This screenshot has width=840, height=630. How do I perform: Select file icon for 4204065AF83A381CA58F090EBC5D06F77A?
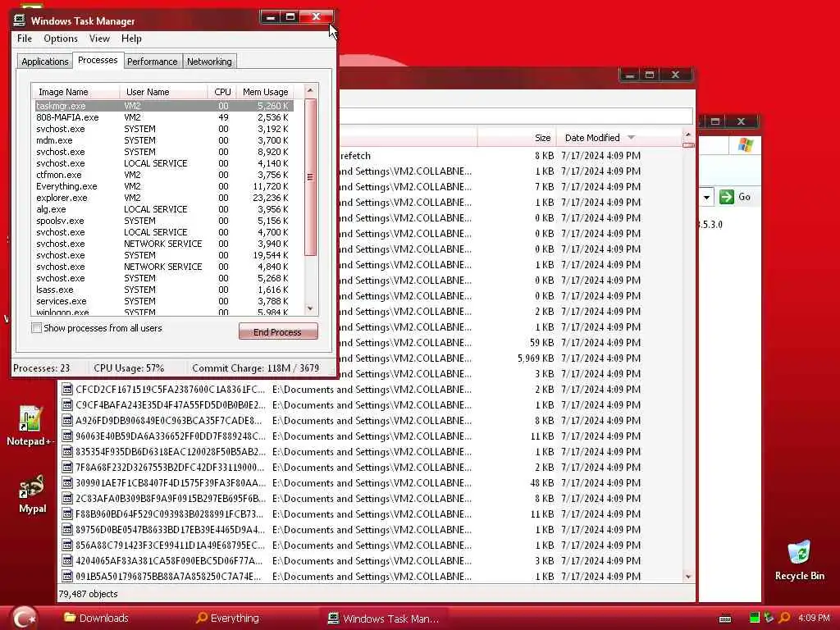pyautogui.click(x=67, y=560)
